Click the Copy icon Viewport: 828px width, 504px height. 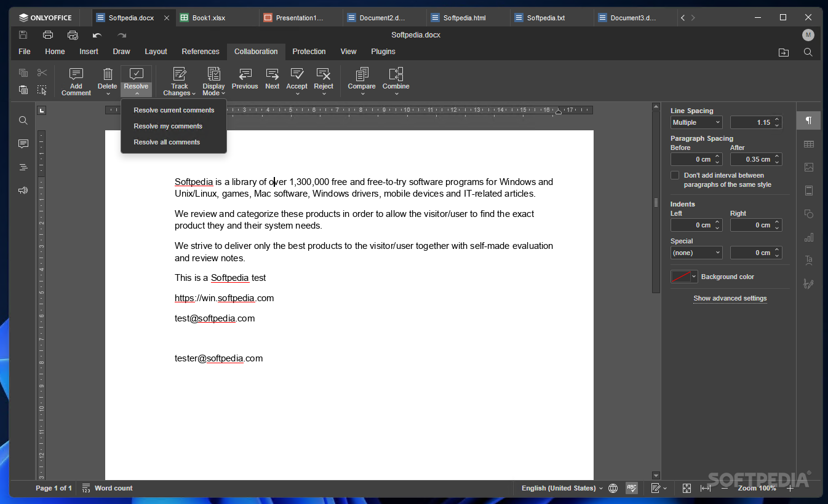23,73
